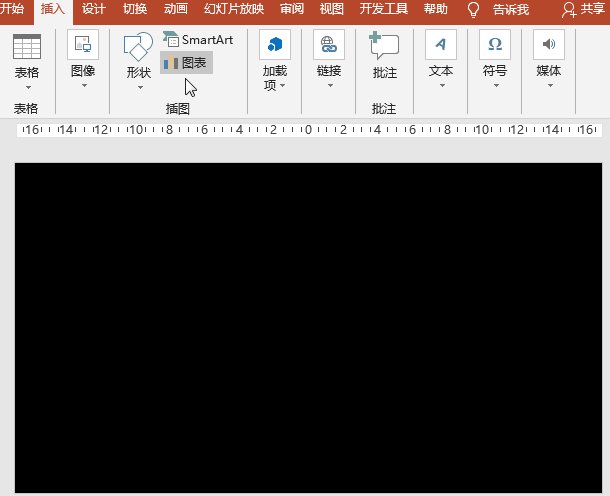
Task: Expand the 链接 dropdown arrow
Action: [x=330, y=86]
